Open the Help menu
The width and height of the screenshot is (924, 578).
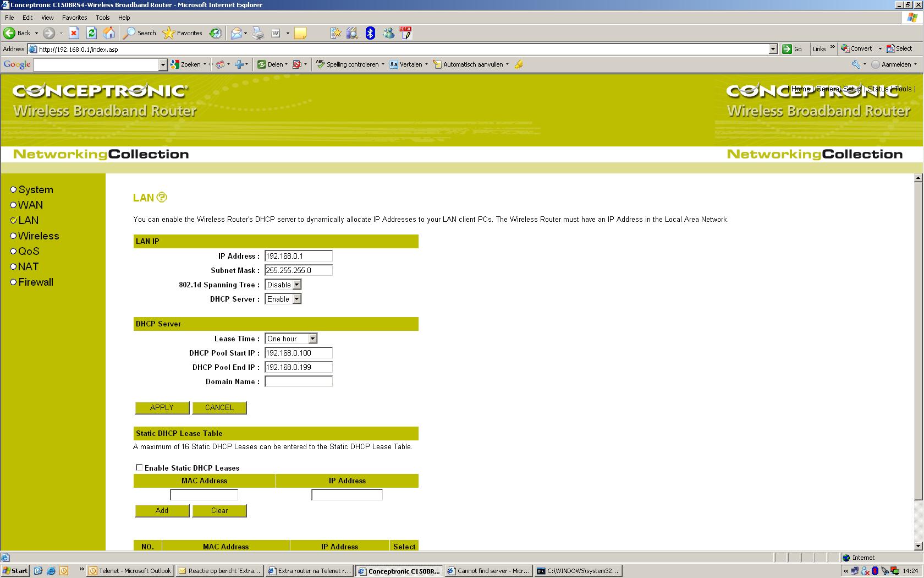[124, 18]
